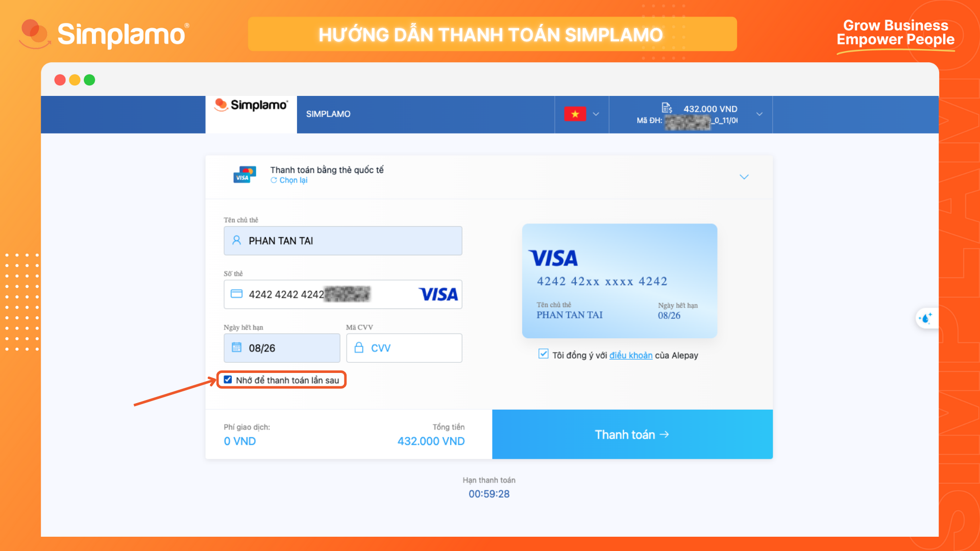Click the card number input field
Viewport: 980px width, 551px height.
pos(343,294)
